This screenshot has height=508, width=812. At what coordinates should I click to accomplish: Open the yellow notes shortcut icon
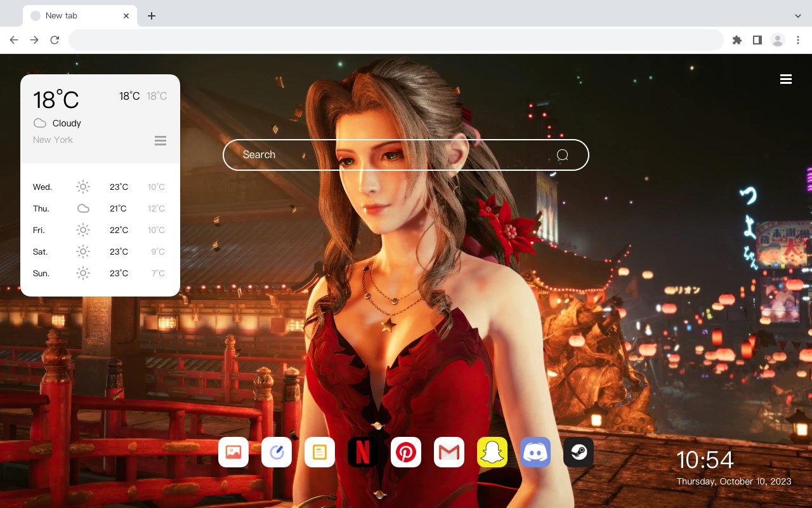click(320, 452)
